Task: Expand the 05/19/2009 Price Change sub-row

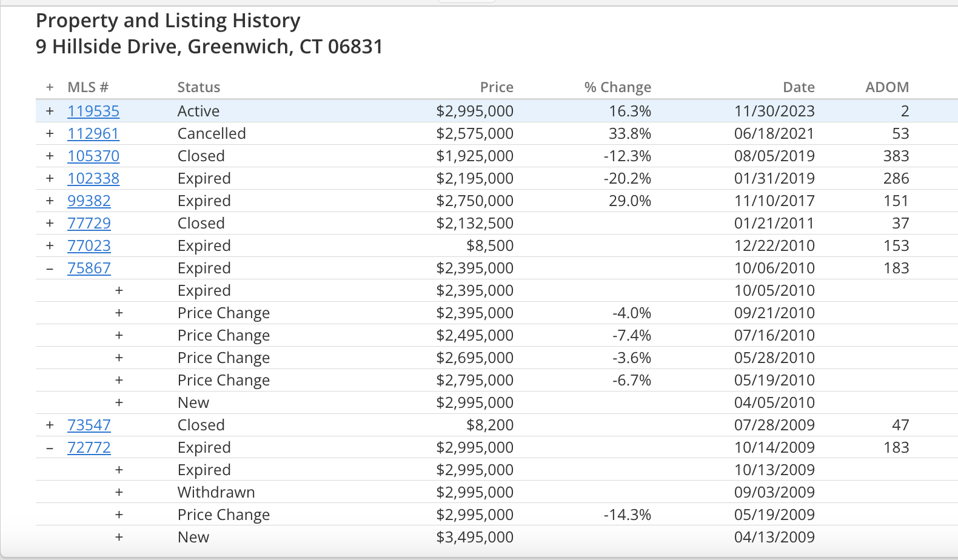Action: [119, 515]
